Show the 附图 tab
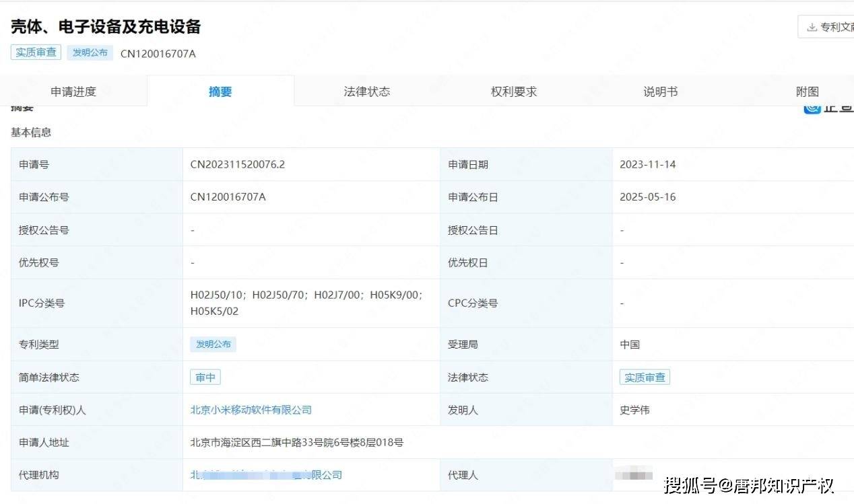This screenshot has width=854, height=504. click(808, 92)
